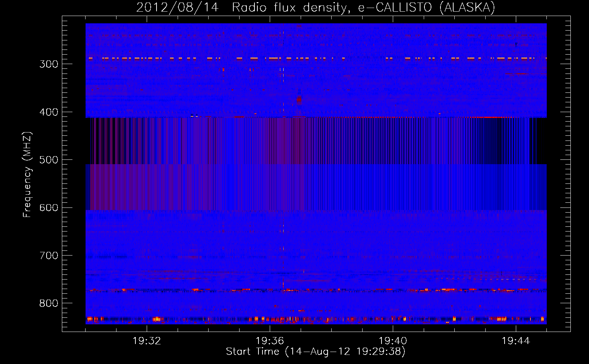The height and width of the screenshot is (364, 589).
Task: Click the 700 frequency tick label
Action: click(49, 256)
